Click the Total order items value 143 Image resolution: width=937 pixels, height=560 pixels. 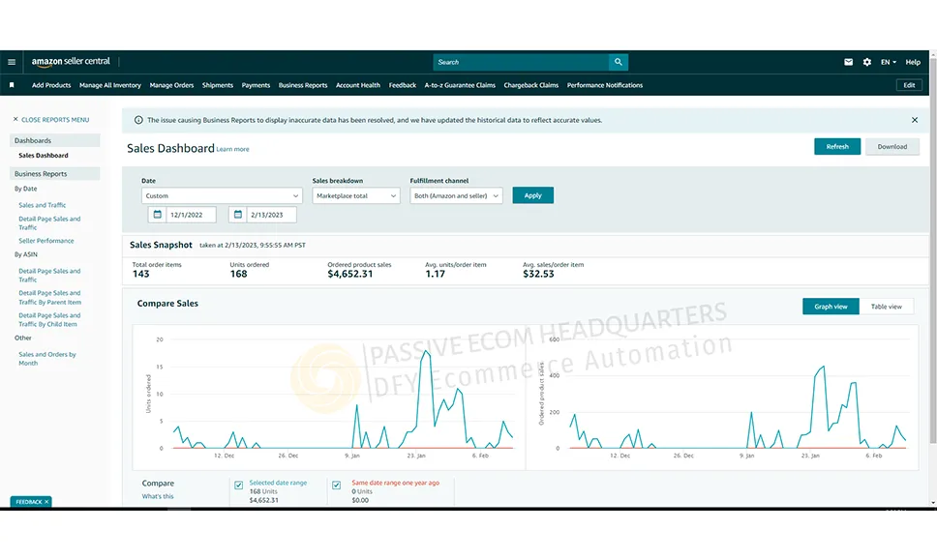141,274
